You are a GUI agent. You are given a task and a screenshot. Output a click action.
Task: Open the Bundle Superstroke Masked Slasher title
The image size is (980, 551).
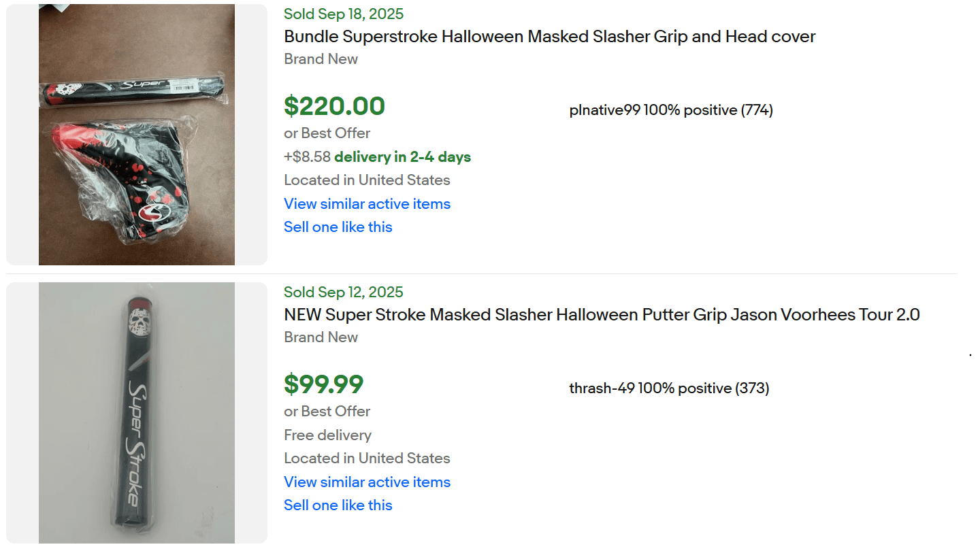[x=549, y=37]
